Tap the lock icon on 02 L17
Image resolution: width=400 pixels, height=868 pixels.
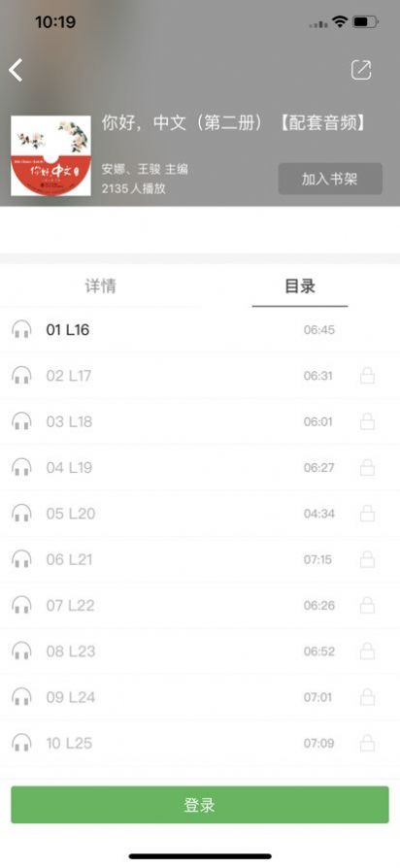pyautogui.click(x=367, y=376)
